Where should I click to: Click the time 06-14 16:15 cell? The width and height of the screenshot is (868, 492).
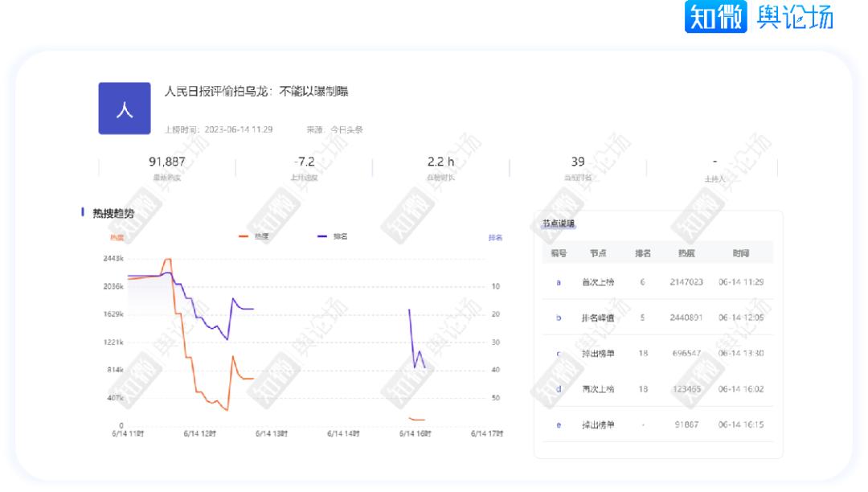[741, 424]
